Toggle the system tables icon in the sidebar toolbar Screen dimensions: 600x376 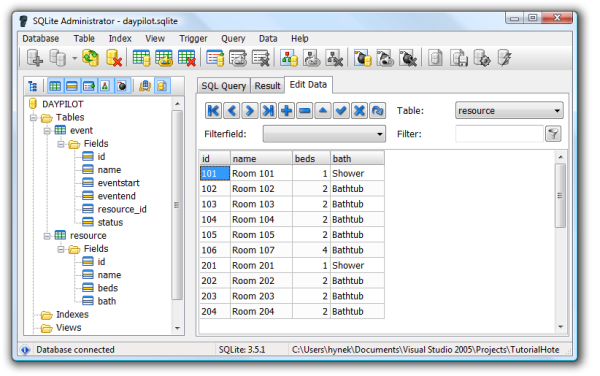pos(145,86)
